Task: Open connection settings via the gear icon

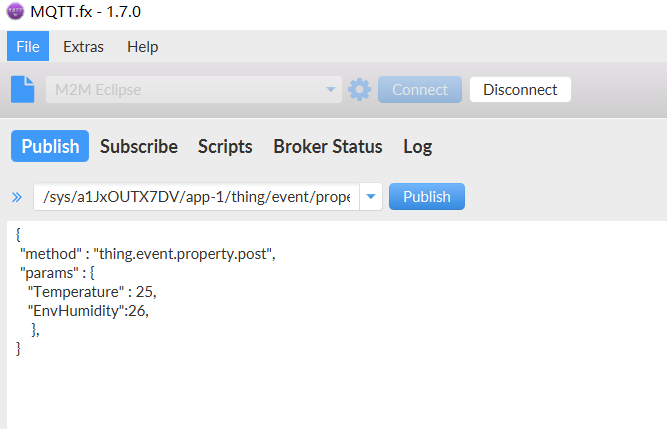Action: 359,89
